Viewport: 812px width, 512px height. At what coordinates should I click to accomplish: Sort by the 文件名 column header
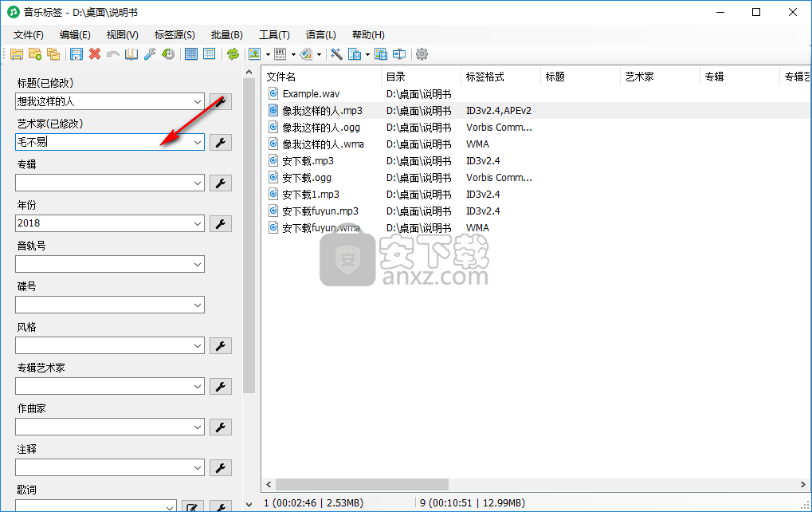point(321,77)
